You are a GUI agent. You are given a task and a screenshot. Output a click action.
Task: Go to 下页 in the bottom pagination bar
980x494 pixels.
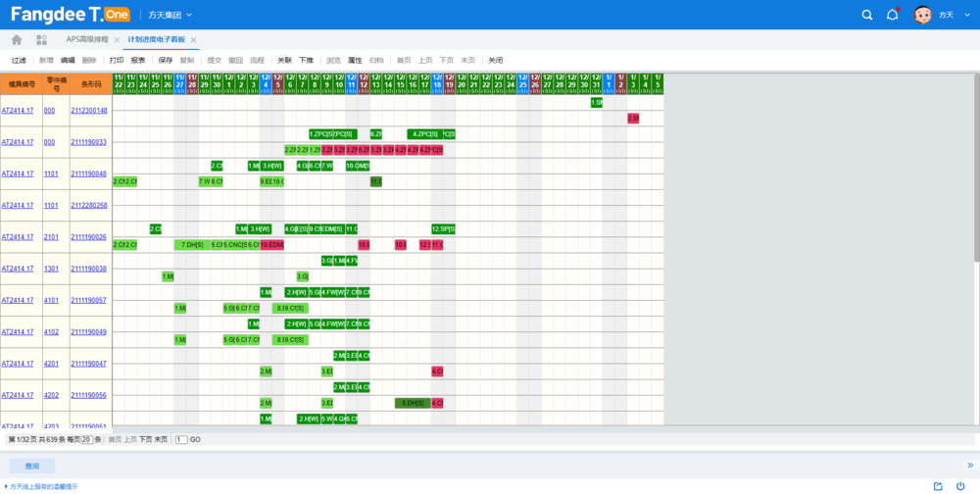(x=146, y=439)
